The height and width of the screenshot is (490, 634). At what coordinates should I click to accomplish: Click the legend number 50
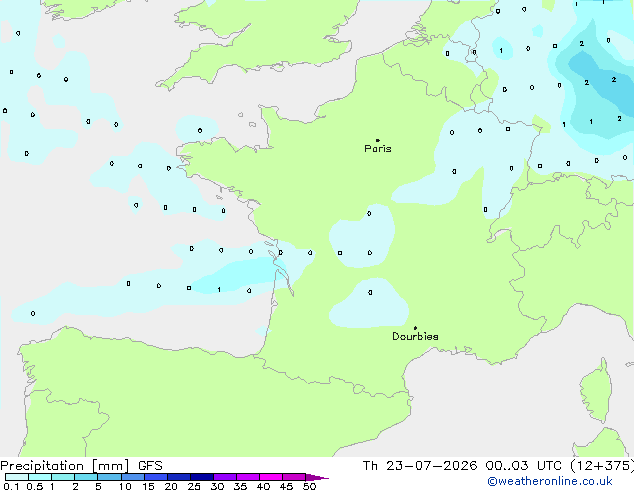pos(309,486)
